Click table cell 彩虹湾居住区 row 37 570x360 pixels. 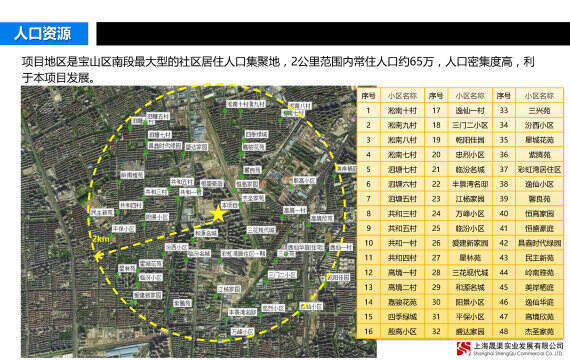pyautogui.click(x=539, y=169)
